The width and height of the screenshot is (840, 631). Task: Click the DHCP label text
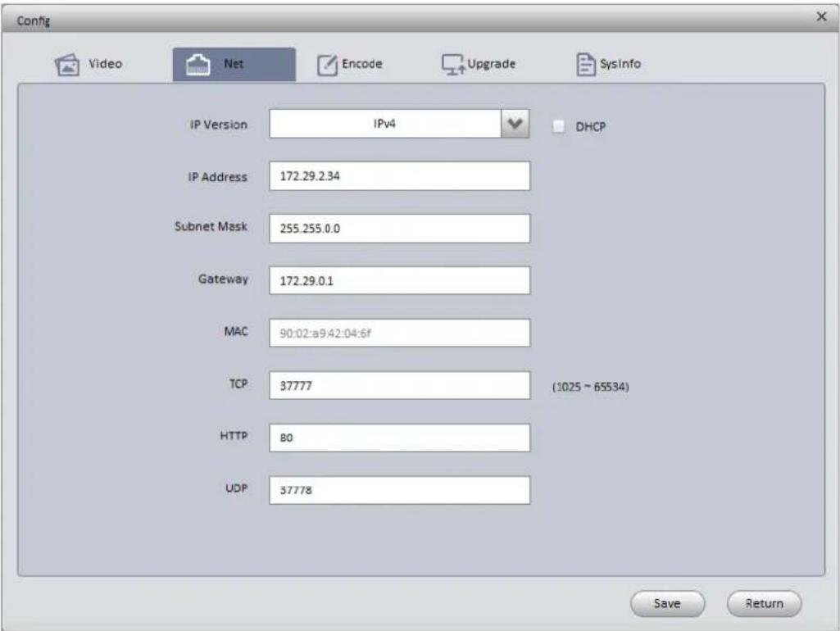point(591,127)
